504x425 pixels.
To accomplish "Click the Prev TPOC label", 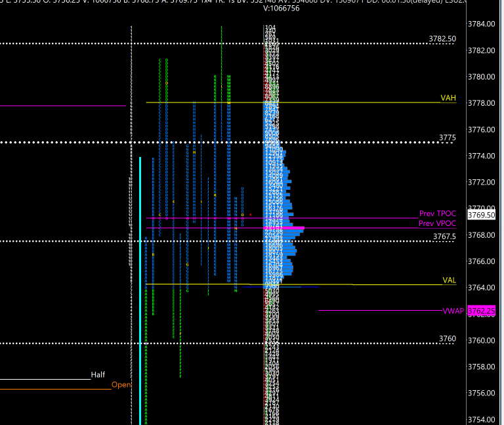I will (438, 213).
